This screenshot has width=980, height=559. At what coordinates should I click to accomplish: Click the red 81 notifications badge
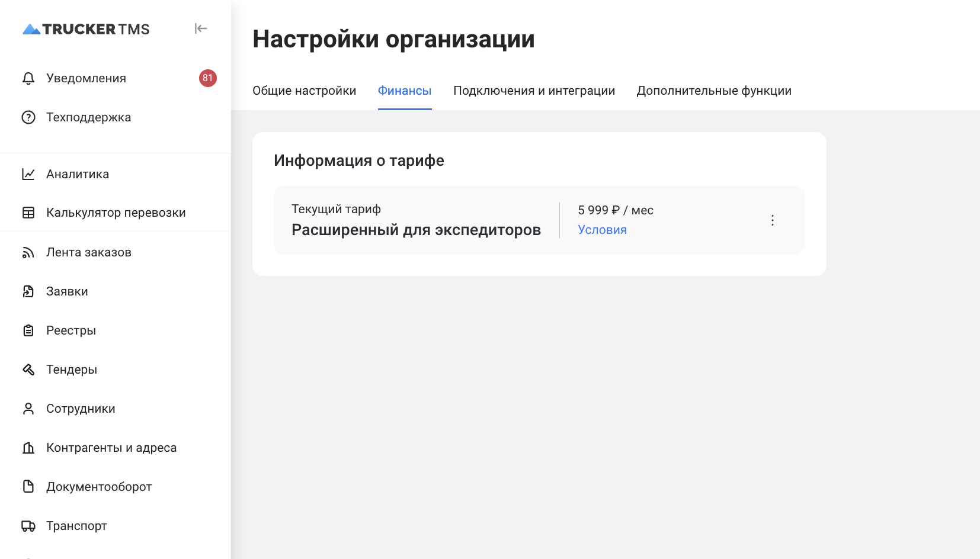[207, 78]
